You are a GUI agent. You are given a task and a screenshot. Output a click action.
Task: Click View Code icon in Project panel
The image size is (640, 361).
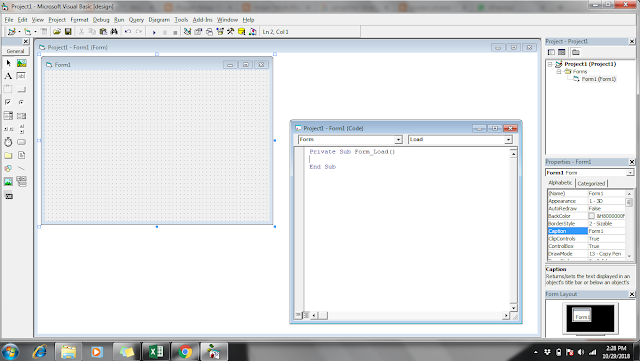(551, 52)
